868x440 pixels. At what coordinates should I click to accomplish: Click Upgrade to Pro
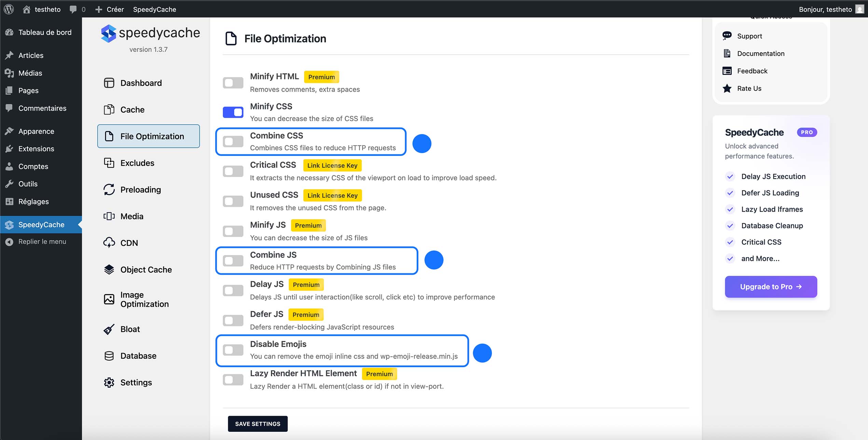coord(771,286)
